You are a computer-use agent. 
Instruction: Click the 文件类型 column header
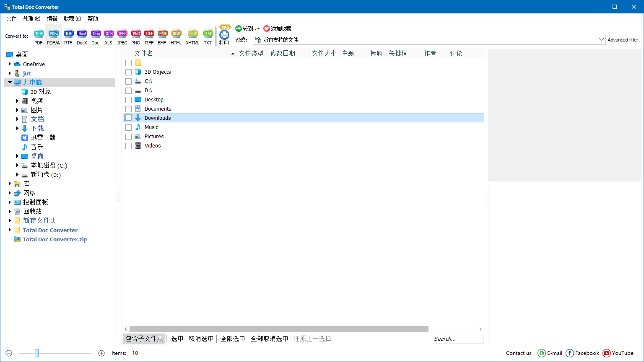252,53
